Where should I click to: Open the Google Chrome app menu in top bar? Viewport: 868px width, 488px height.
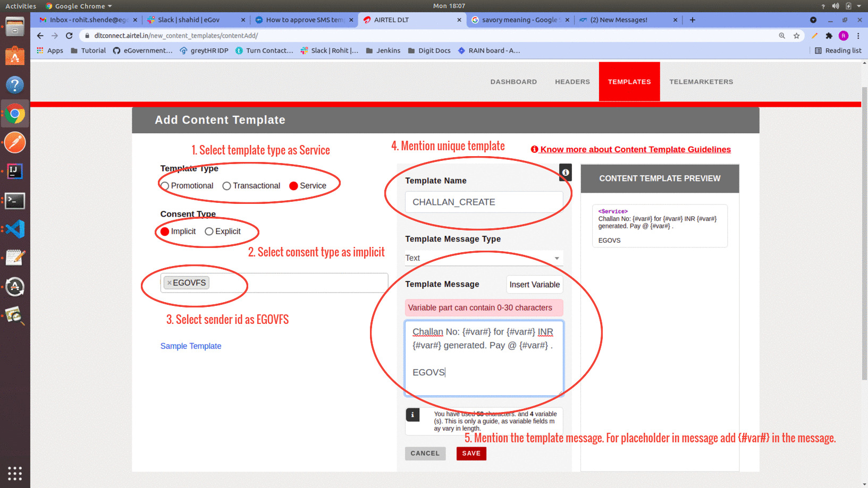coord(79,6)
